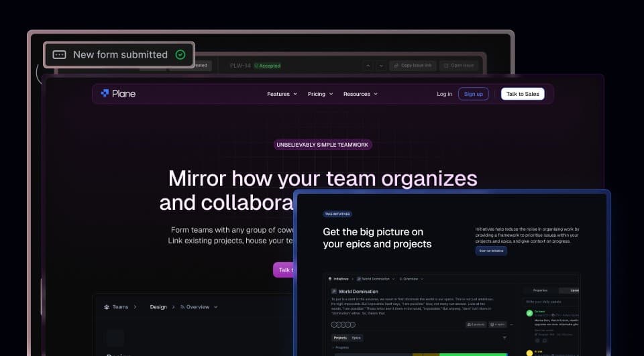Click the Sign up button
Viewport: 644px width, 356px height.
(474, 94)
